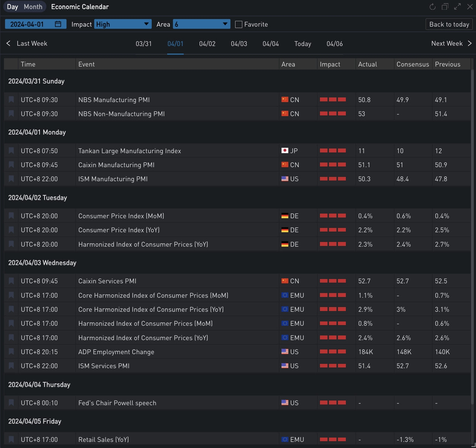Select the Today date tab
The height and width of the screenshot is (448, 476).
303,44
